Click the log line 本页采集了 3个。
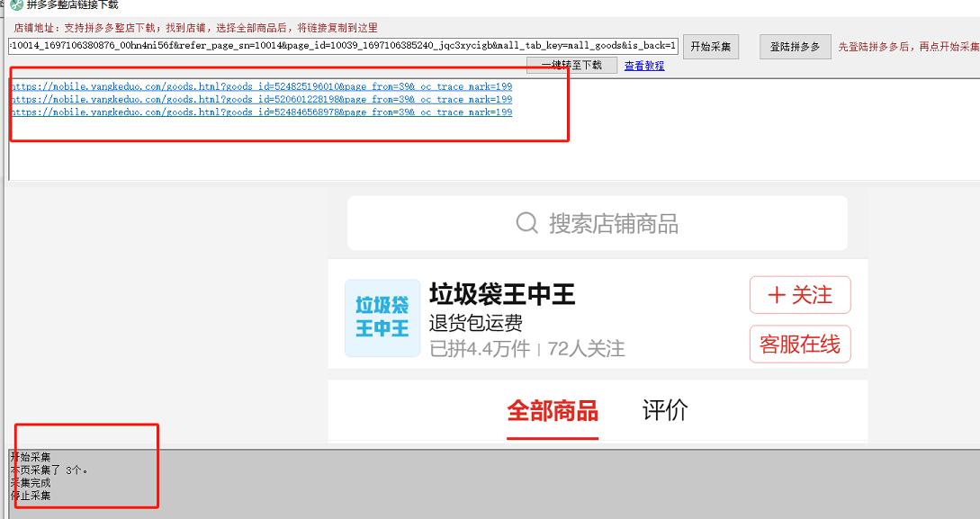This screenshot has height=519, width=980. pyautogui.click(x=49, y=470)
